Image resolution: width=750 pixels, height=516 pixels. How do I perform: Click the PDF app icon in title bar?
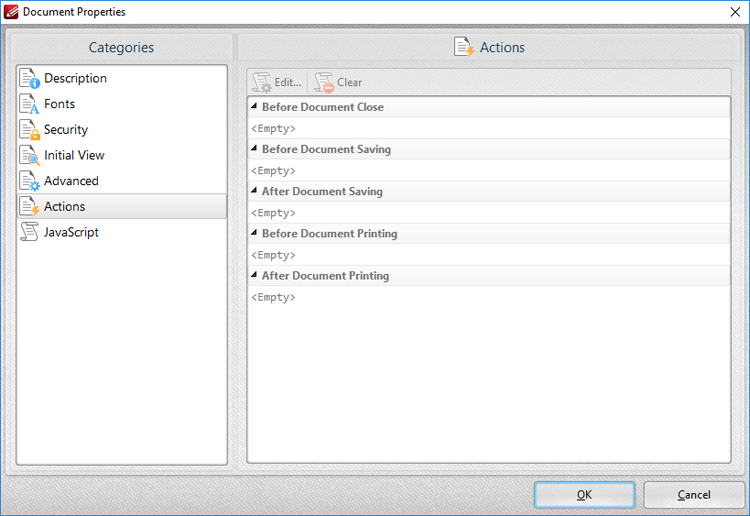(x=11, y=11)
